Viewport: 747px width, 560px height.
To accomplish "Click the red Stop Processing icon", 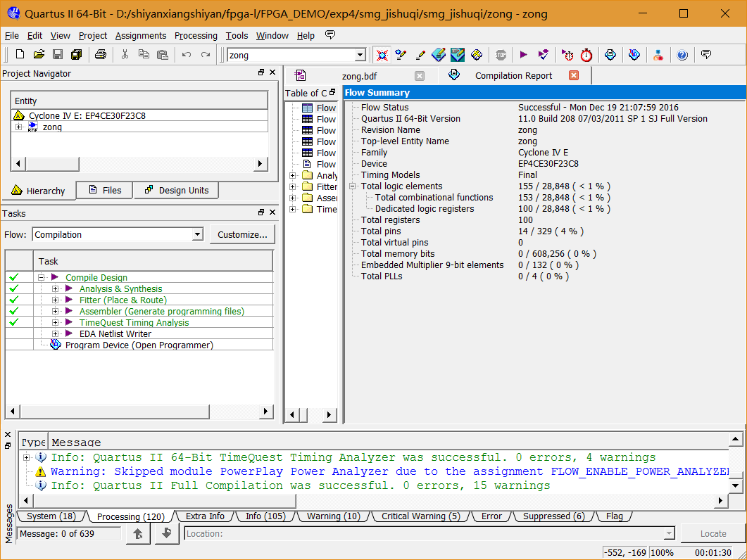I will 500,55.
